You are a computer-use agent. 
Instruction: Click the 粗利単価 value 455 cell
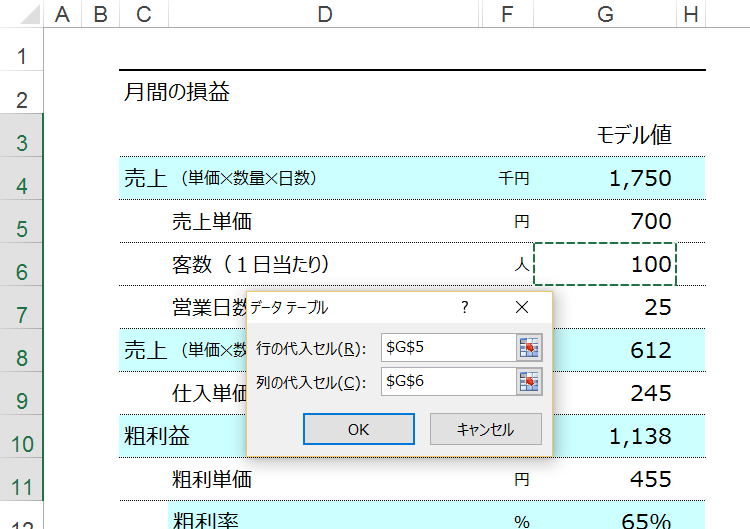pyautogui.click(x=605, y=479)
